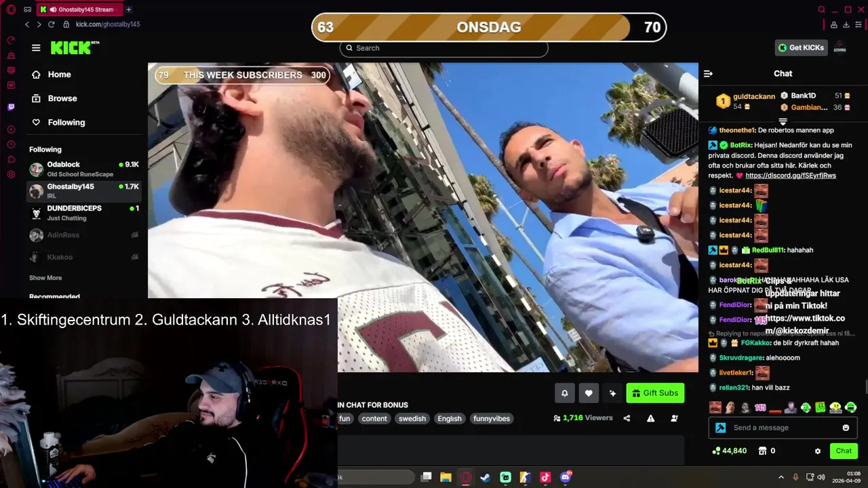Click the 44,840 channel points balance

pos(729,451)
